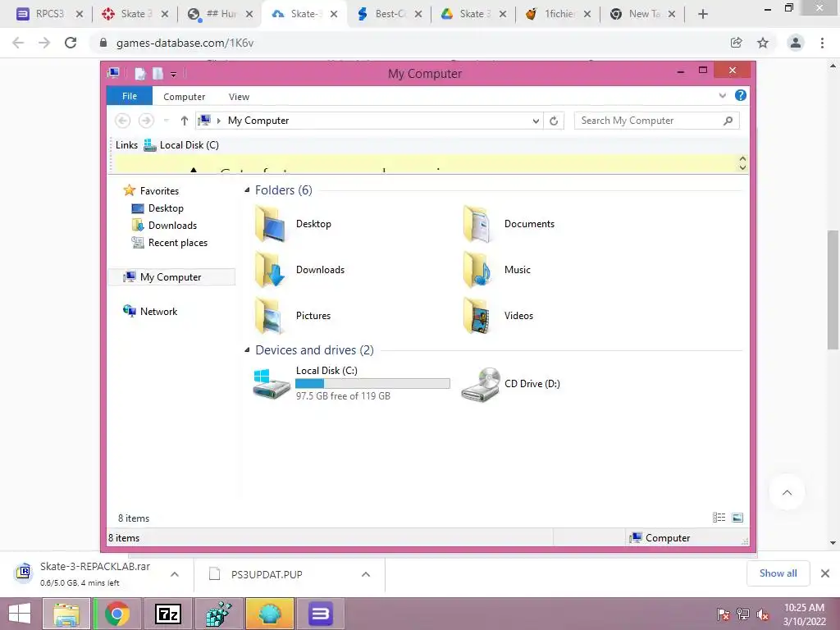Select Downloads under Favorites
Image resolution: width=840 pixels, height=630 pixels.
164,226
